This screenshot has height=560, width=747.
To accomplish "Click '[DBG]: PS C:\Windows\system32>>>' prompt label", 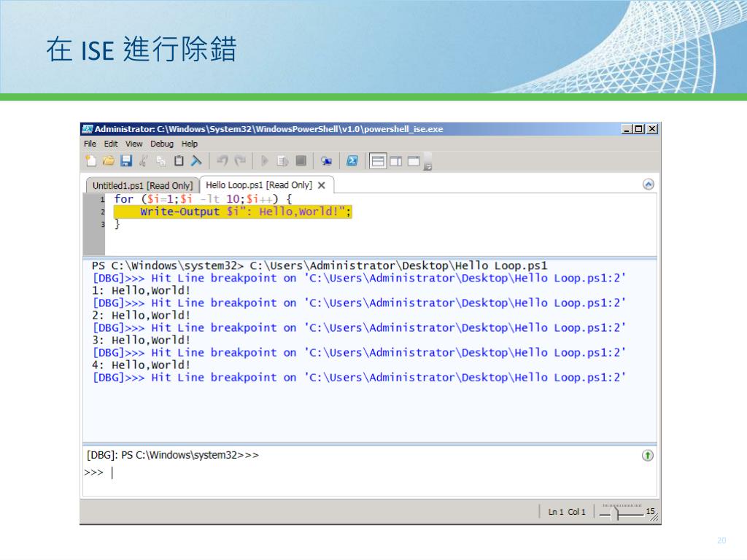I will [x=172, y=455].
